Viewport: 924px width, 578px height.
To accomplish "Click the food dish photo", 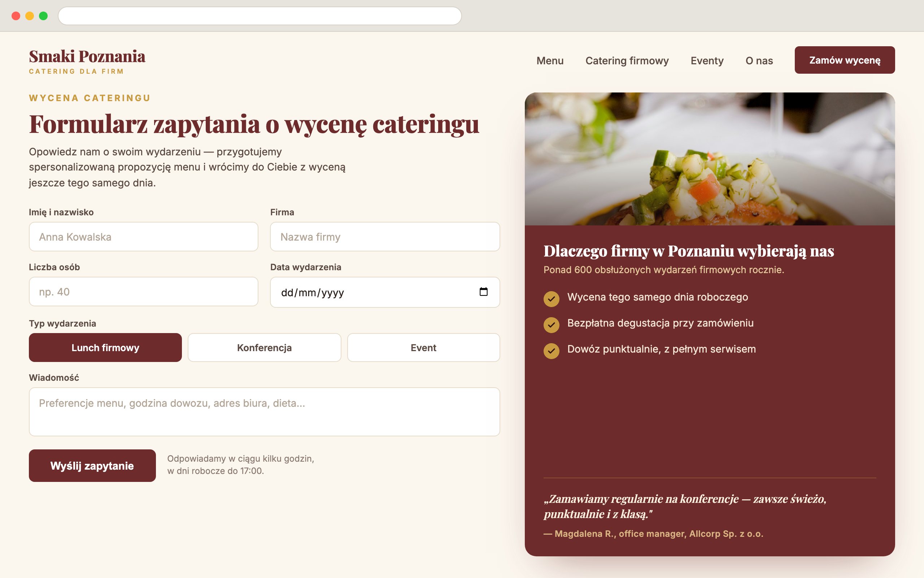I will (709, 159).
